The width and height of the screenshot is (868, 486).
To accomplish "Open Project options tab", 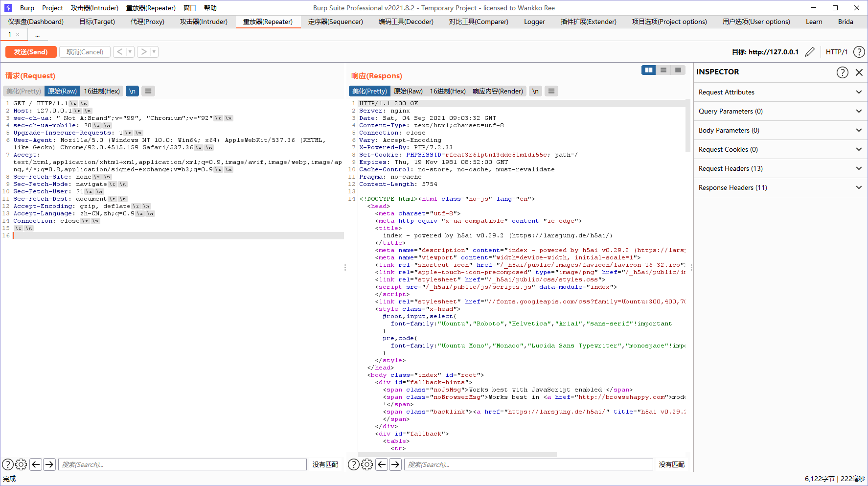I will [x=669, y=22].
